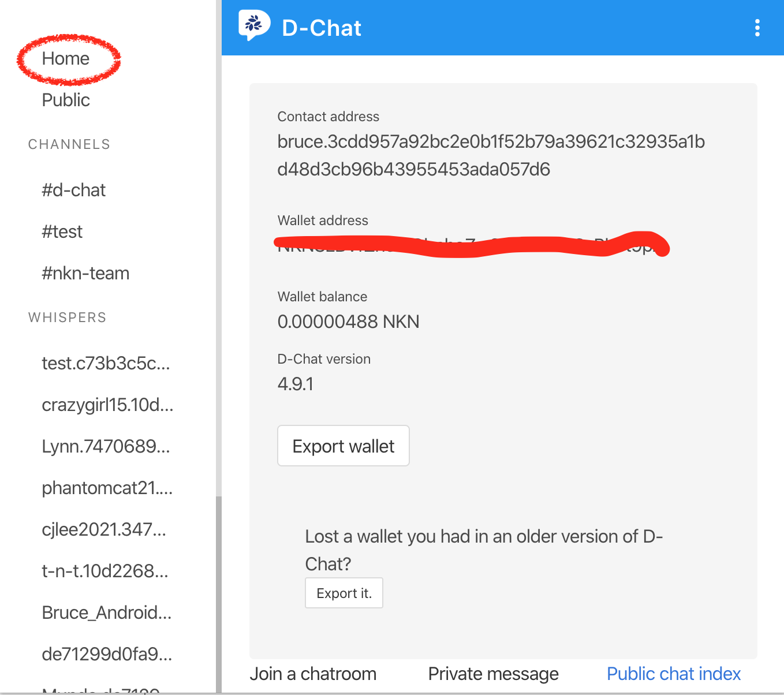Click the Export wallet button
The width and height of the screenshot is (784, 695).
(344, 446)
